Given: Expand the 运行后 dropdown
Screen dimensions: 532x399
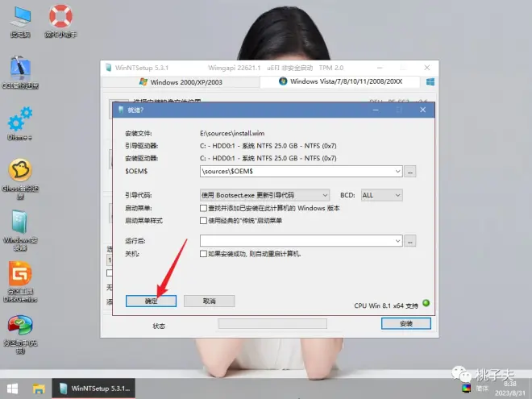Looking at the screenshot, I should coord(397,241).
